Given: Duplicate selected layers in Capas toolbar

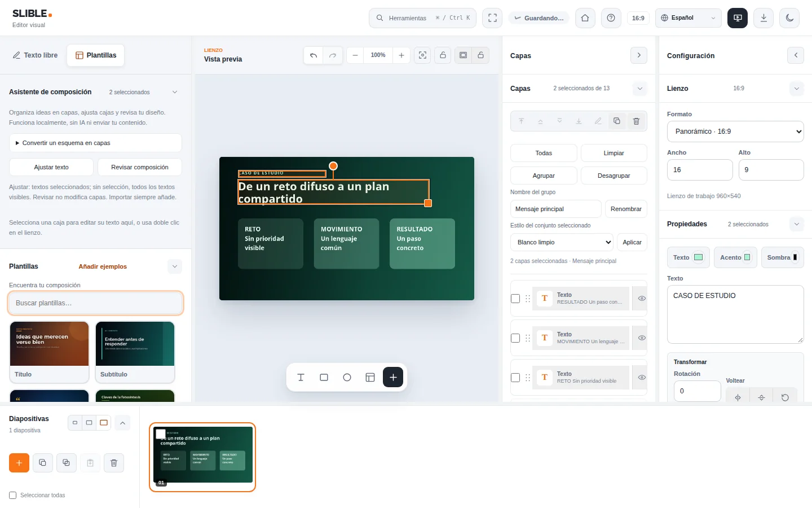Looking at the screenshot, I should pos(617,121).
